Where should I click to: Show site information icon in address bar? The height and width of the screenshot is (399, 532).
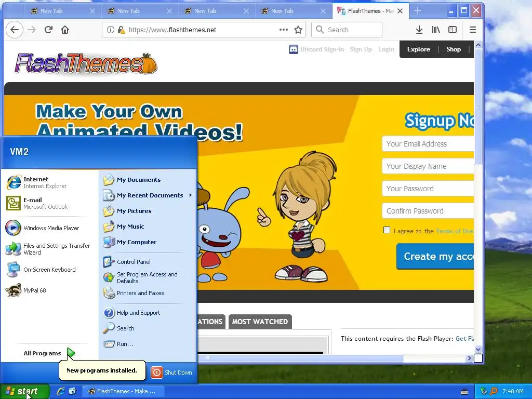point(111,30)
